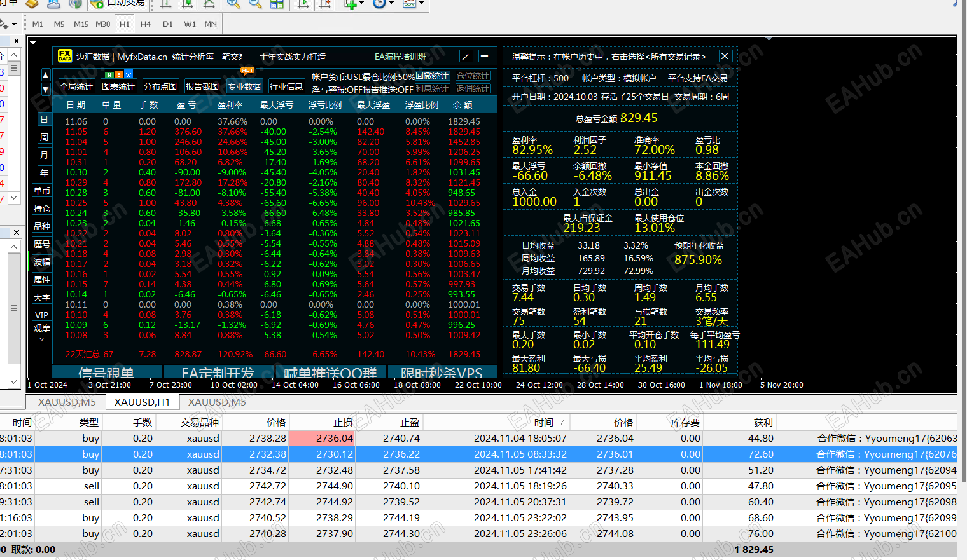Image resolution: width=967 pixels, height=560 pixels.
Task: Click the 回撤统计 drawdown statistics button
Action: pyautogui.click(x=433, y=76)
